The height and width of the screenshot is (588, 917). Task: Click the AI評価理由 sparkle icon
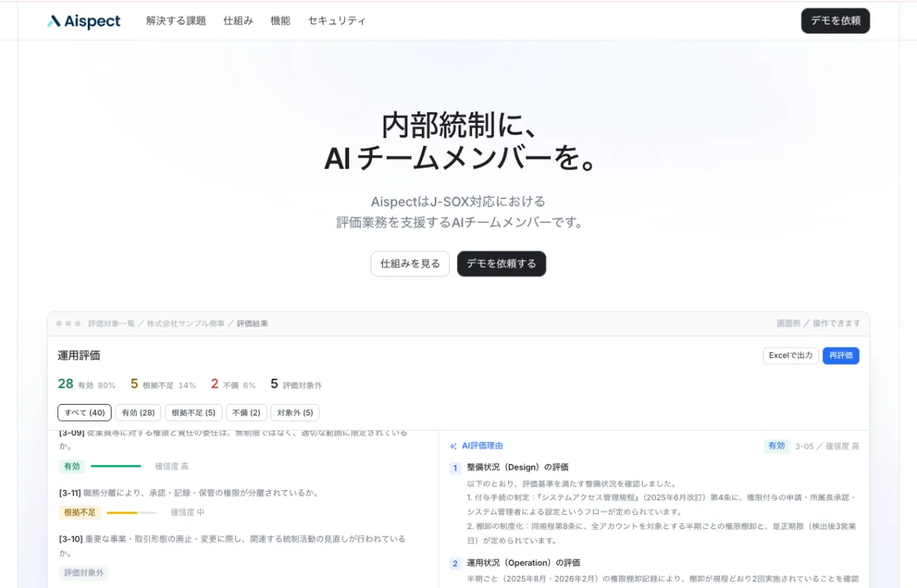click(453, 446)
